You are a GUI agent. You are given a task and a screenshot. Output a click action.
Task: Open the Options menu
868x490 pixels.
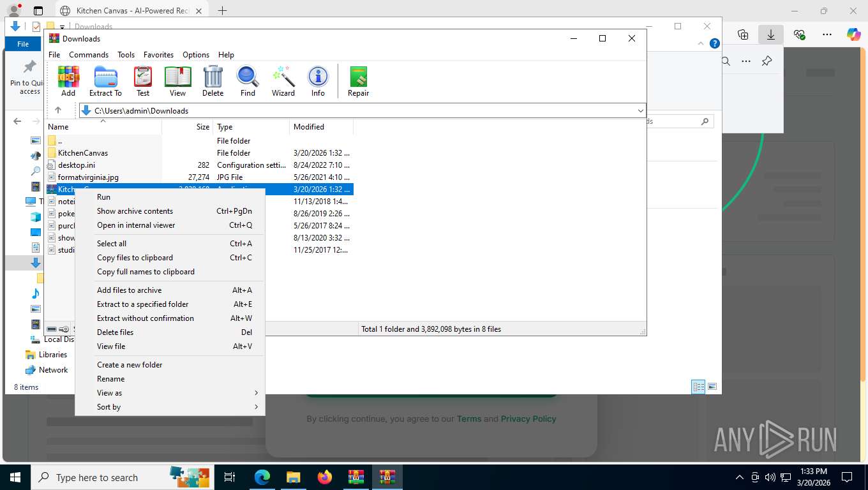point(196,55)
